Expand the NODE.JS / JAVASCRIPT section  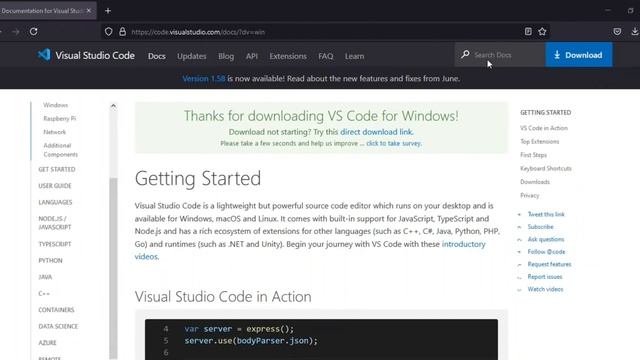tap(55, 222)
